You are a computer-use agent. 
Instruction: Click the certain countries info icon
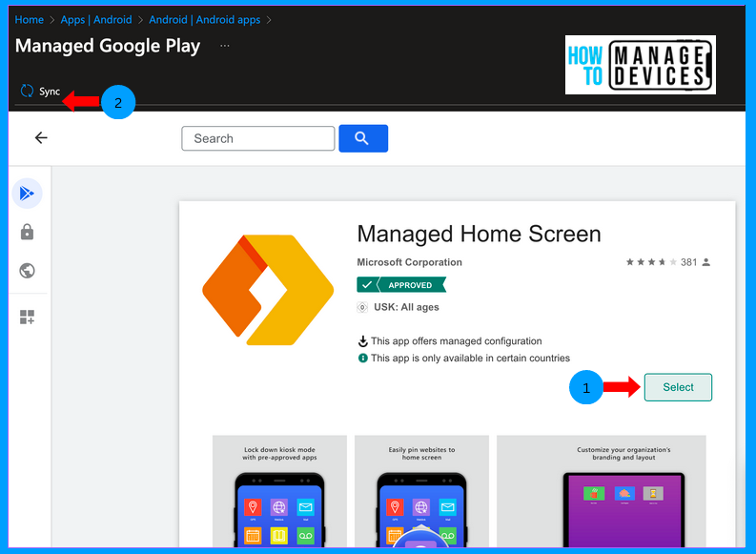[x=362, y=359]
